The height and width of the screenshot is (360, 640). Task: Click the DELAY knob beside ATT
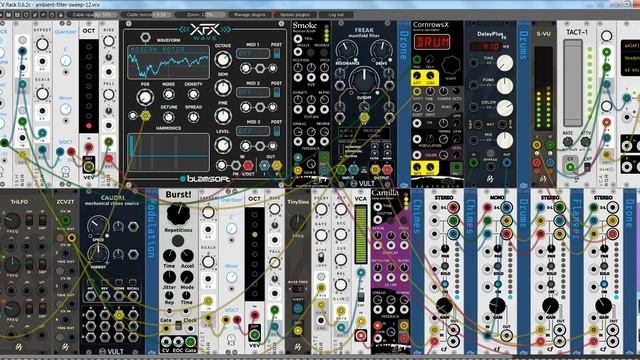pyautogui.click(x=321, y=210)
